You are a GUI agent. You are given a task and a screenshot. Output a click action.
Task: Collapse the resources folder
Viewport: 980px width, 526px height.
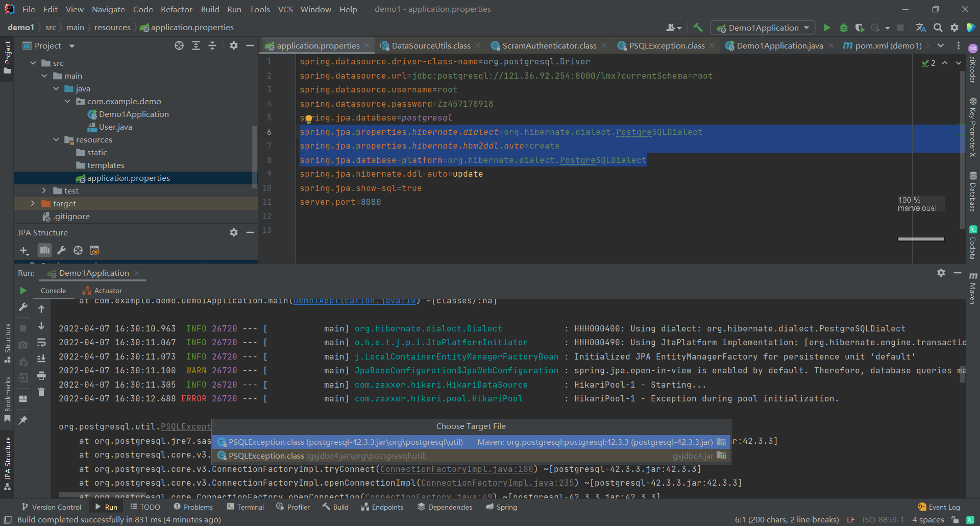pyautogui.click(x=56, y=139)
